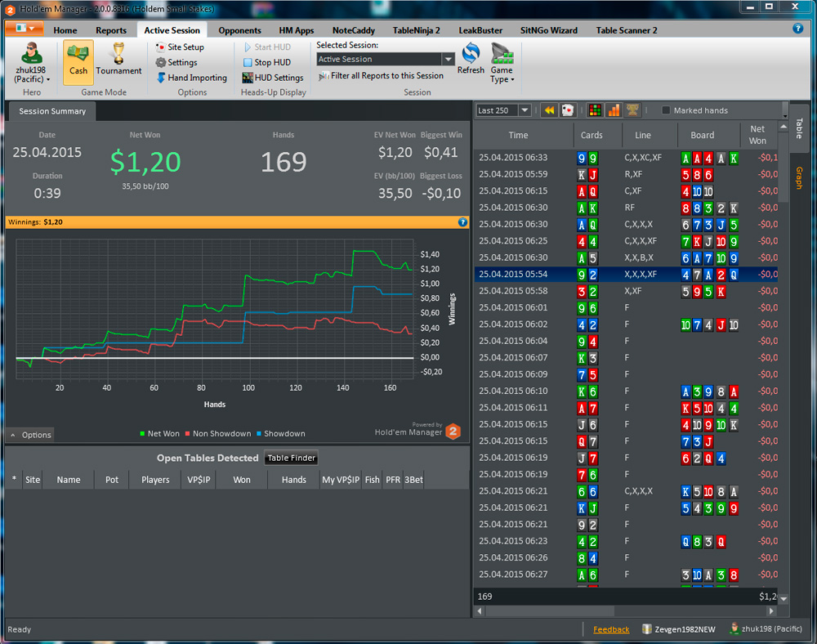Click zhuk198 (Pacific) in the status bar
The width and height of the screenshot is (817, 644).
(766, 629)
